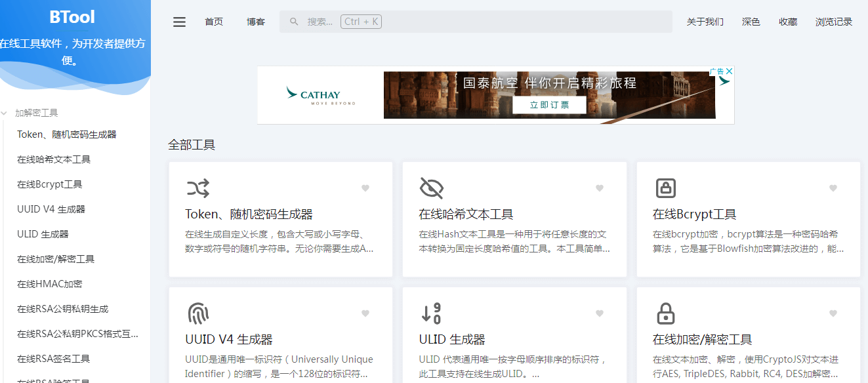Open the 首页 menu item

(213, 21)
